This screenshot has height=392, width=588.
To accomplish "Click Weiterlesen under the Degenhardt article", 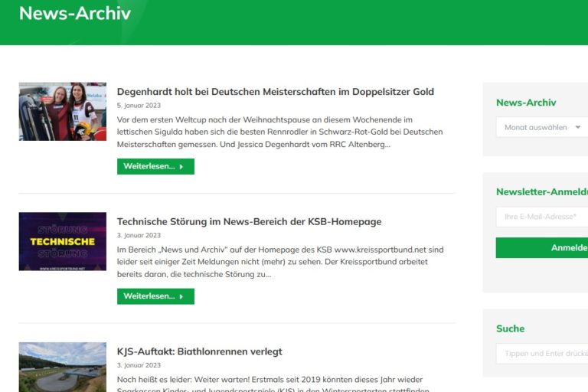I will [x=155, y=167].
